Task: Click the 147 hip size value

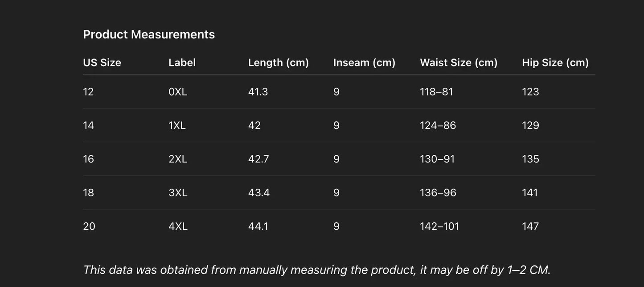Action: tap(530, 226)
